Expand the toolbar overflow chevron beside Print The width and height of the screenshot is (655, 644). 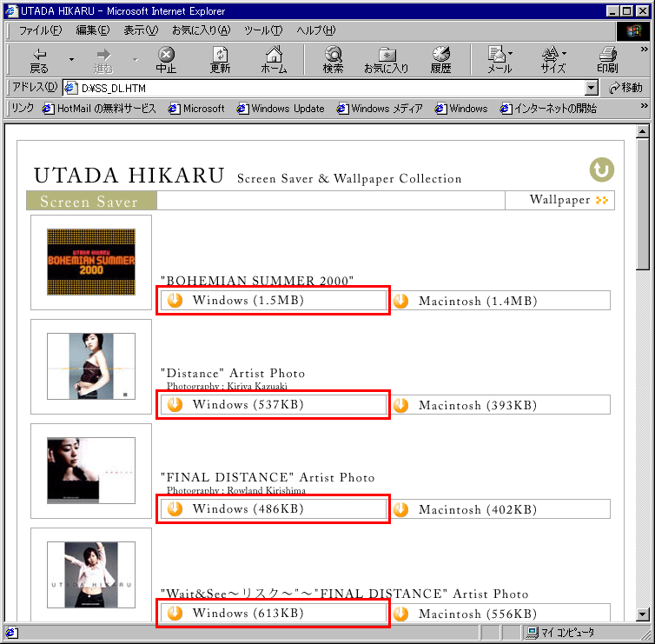pos(644,50)
